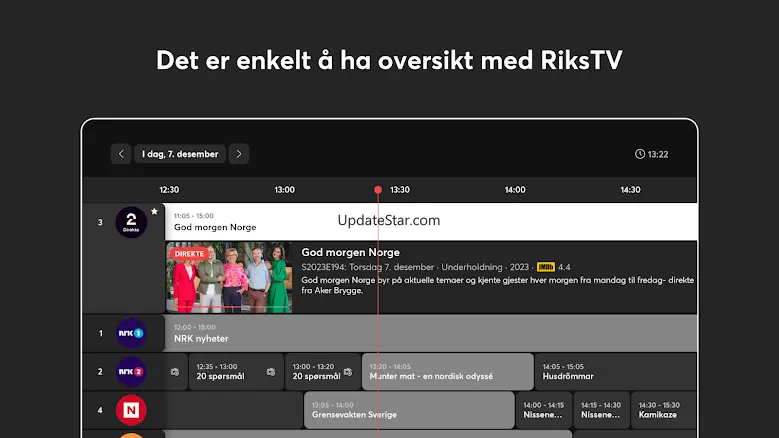
Task: Click the NRK2 channel logo
Action: [x=131, y=371]
